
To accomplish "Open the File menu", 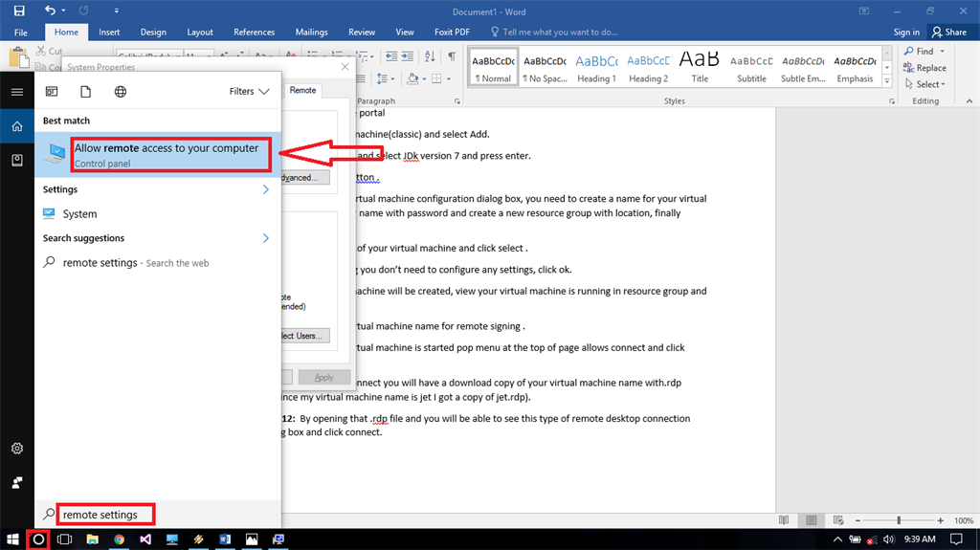I will (21, 32).
